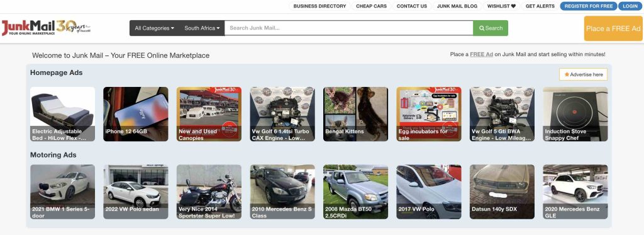Click the green Search button
This screenshot has height=235, width=644.
(x=491, y=28)
